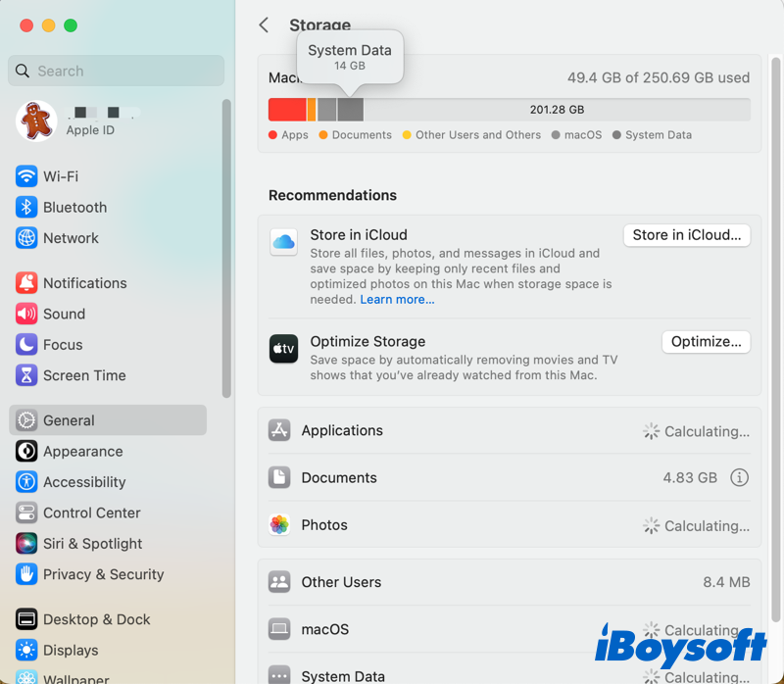Image resolution: width=784 pixels, height=684 pixels.
Task: Click the Store in iCloud button
Action: [x=686, y=235]
